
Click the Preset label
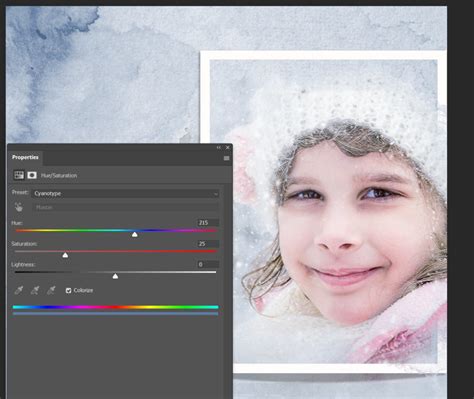(x=20, y=192)
